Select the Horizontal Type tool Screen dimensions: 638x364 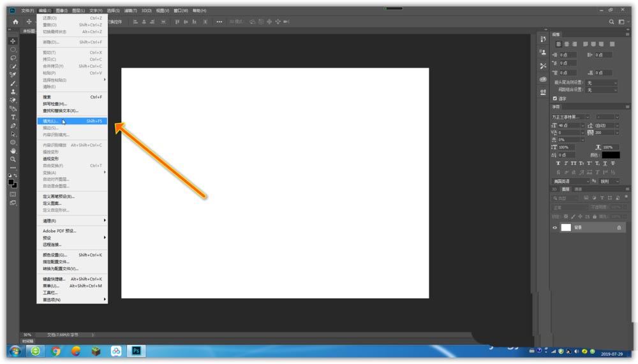point(13,117)
